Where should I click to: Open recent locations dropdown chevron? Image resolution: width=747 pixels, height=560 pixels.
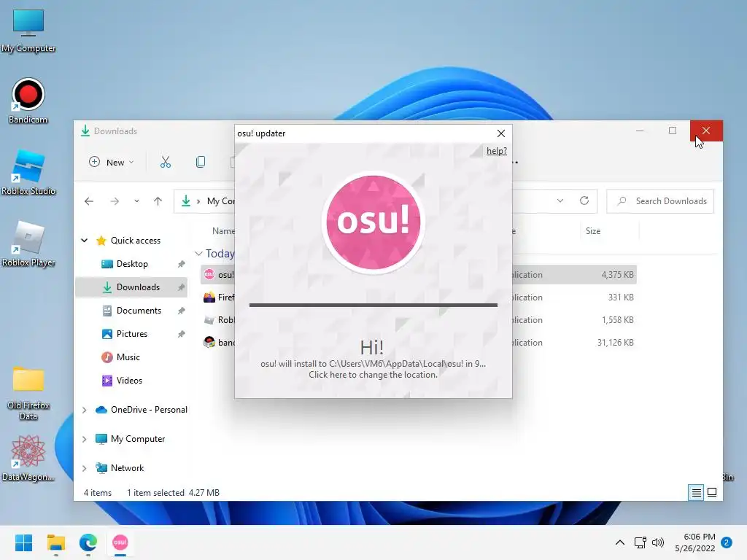(x=136, y=201)
